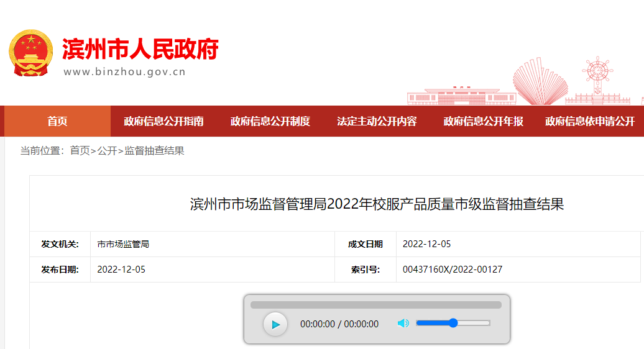Click the red city skyline banner graphic
The height and width of the screenshot is (349, 644).
525,81
